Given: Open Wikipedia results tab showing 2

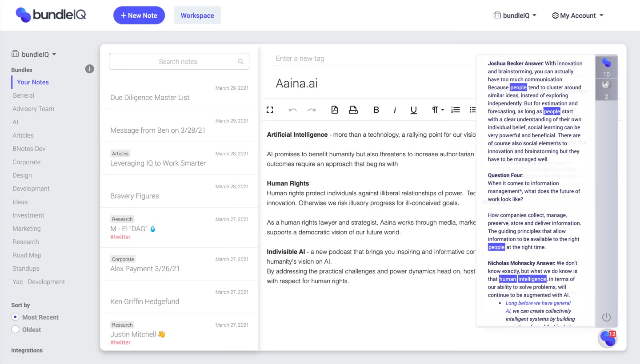Looking at the screenshot, I should (x=606, y=89).
